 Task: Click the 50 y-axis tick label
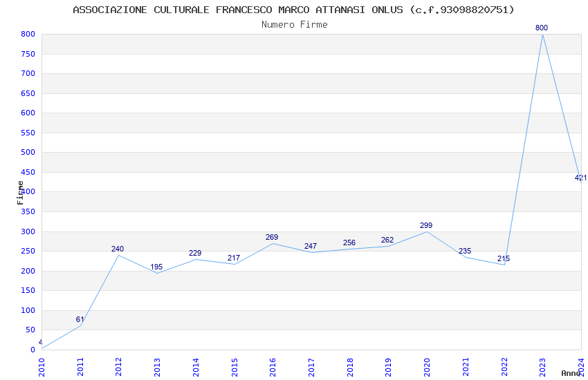(30, 330)
